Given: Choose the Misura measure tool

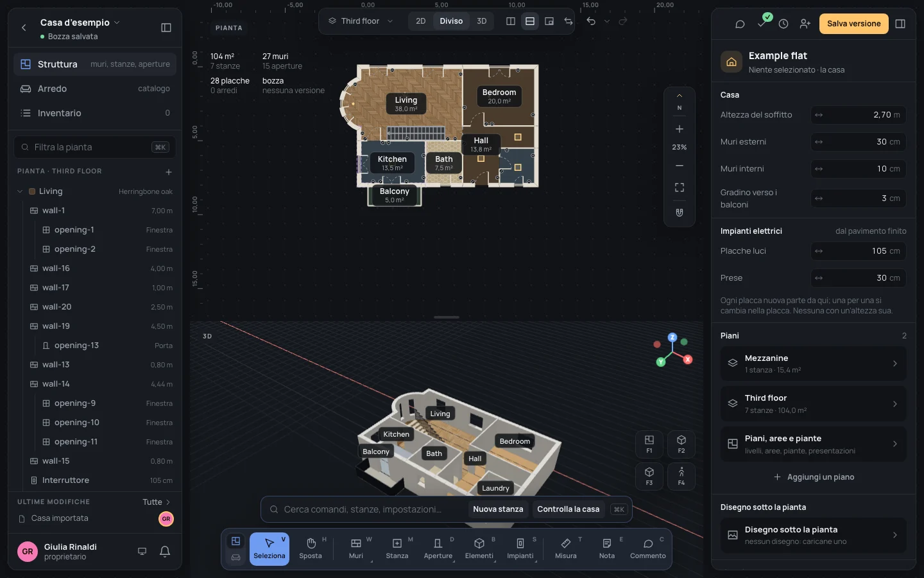Looking at the screenshot, I should tap(566, 549).
